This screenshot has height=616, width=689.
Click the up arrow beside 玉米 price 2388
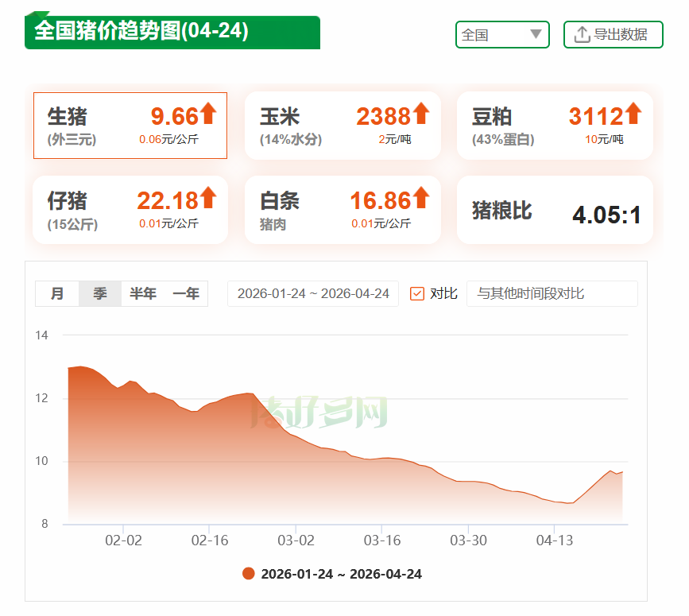[420, 114]
